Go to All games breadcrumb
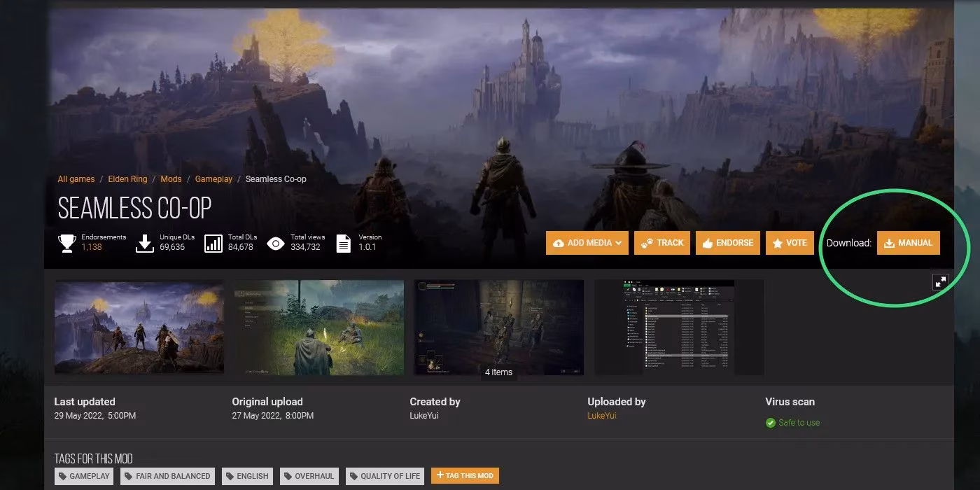Image resolution: width=980 pixels, height=490 pixels. pyautogui.click(x=76, y=179)
